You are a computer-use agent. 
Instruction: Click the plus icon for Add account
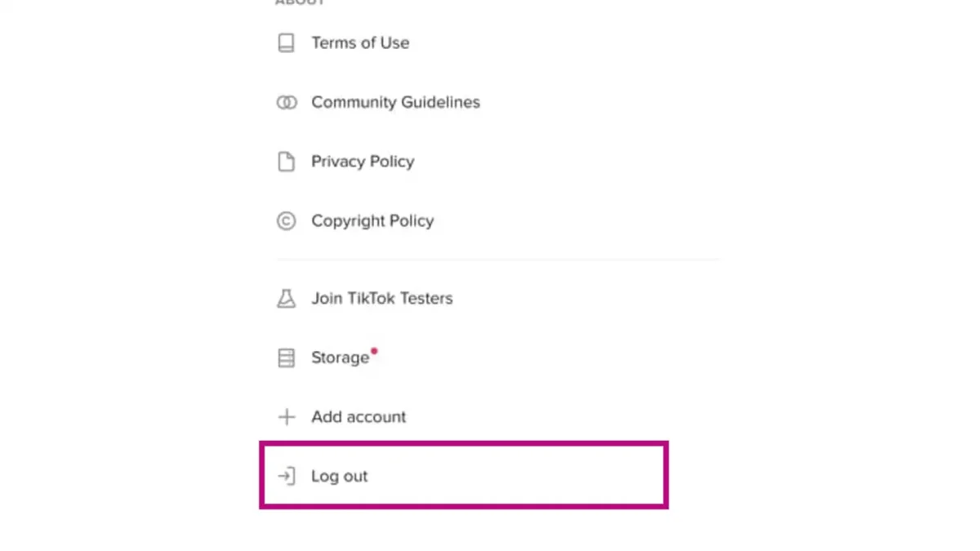[x=286, y=417]
